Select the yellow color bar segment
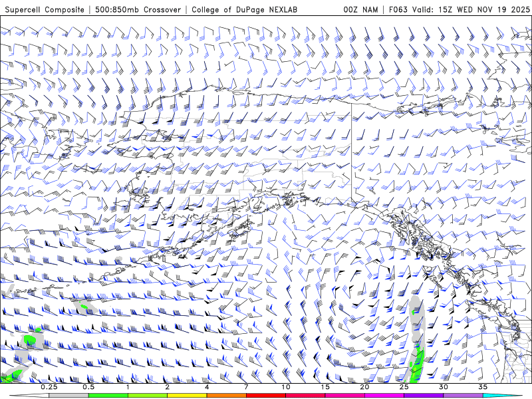The height and width of the screenshot is (399, 532). pos(187,396)
